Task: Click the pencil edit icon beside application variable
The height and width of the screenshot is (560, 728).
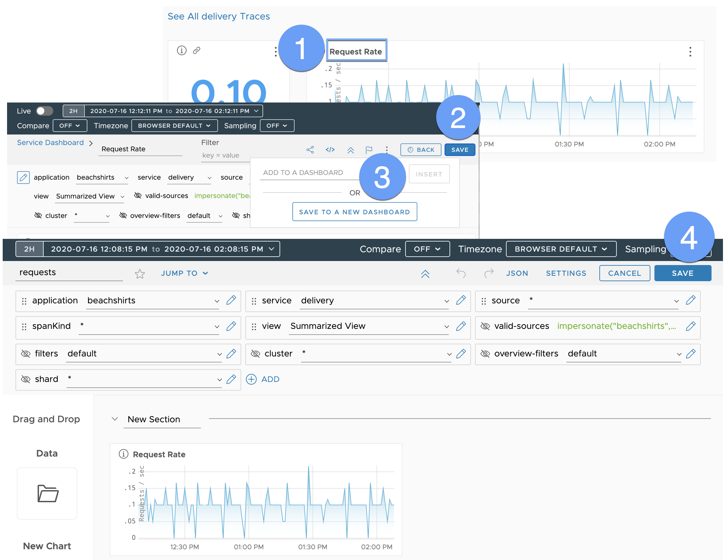Action: (23, 177)
